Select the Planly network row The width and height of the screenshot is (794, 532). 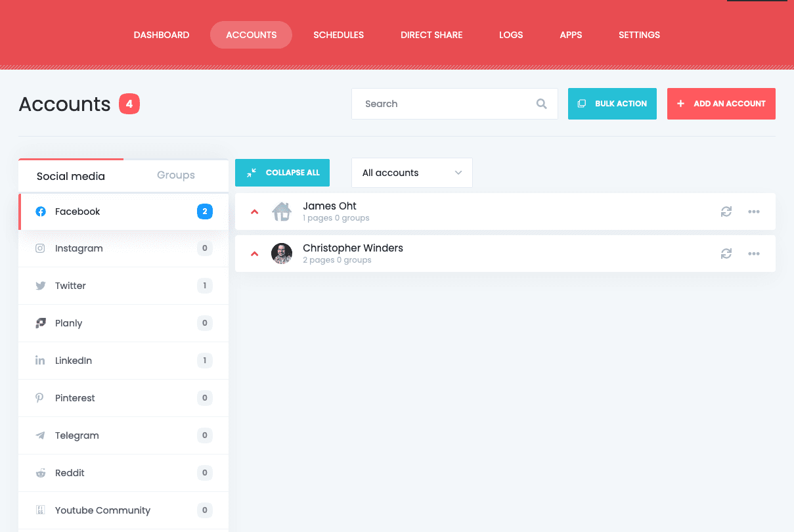[123, 323]
